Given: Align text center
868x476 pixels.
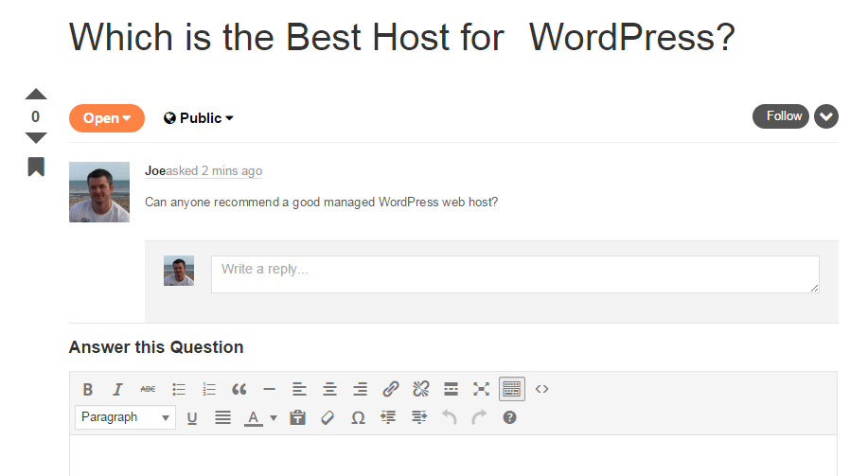Looking at the screenshot, I should point(330,389).
